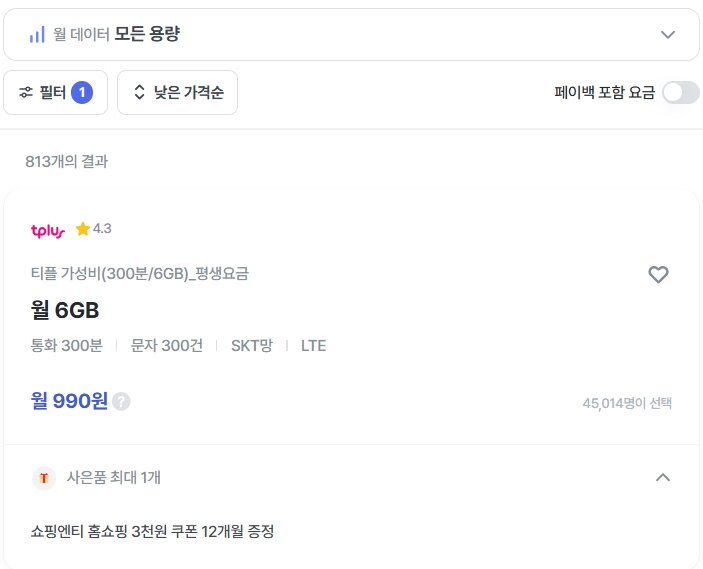
Task: Open the 필터 filter button
Action: [x=56, y=92]
